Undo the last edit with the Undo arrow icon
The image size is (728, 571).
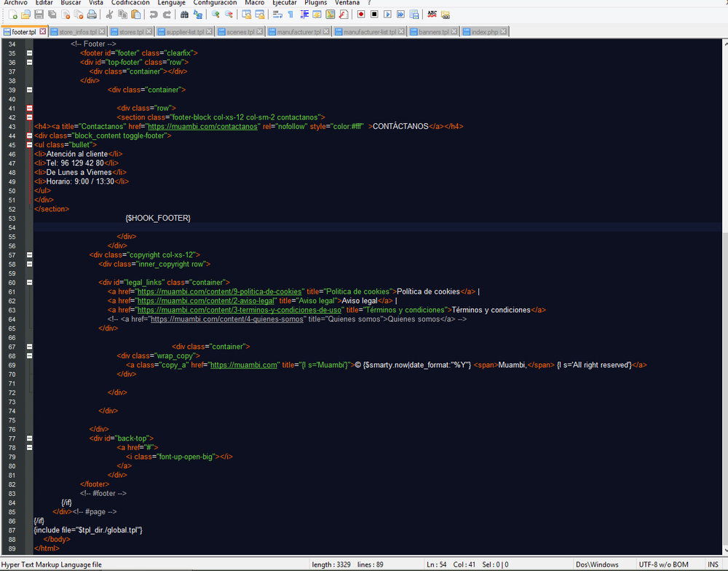click(153, 13)
